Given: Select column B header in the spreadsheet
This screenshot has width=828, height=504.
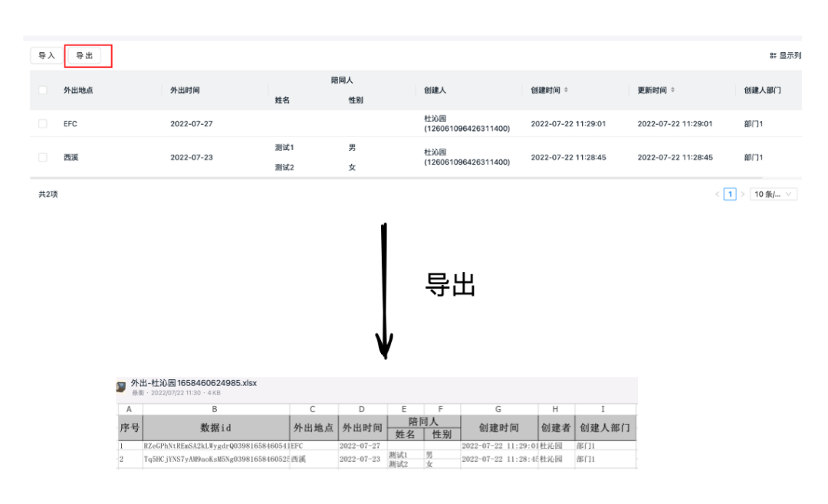Looking at the screenshot, I should pos(215,410).
